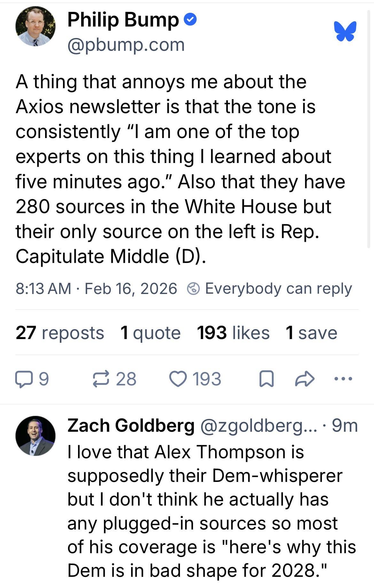Tap the 8:13 AM Feb 16 timestamp
This screenshot has height=588, width=374.
coord(96,289)
